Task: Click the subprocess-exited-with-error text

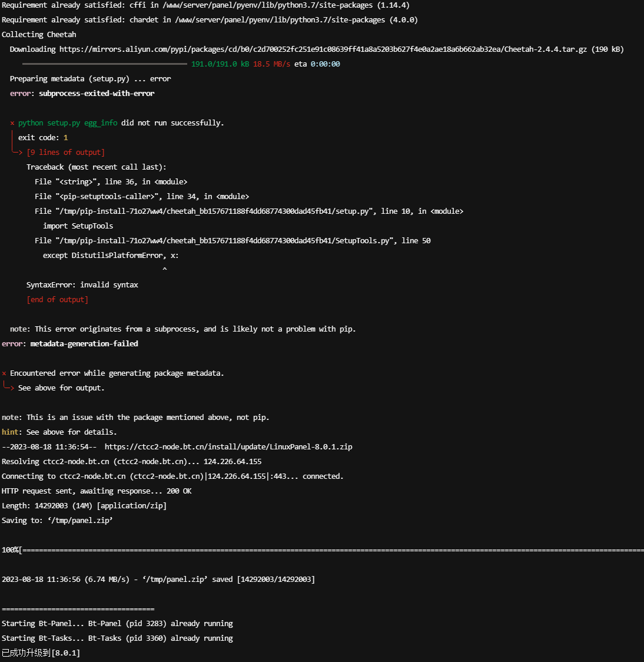Action: [x=97, y=93]
